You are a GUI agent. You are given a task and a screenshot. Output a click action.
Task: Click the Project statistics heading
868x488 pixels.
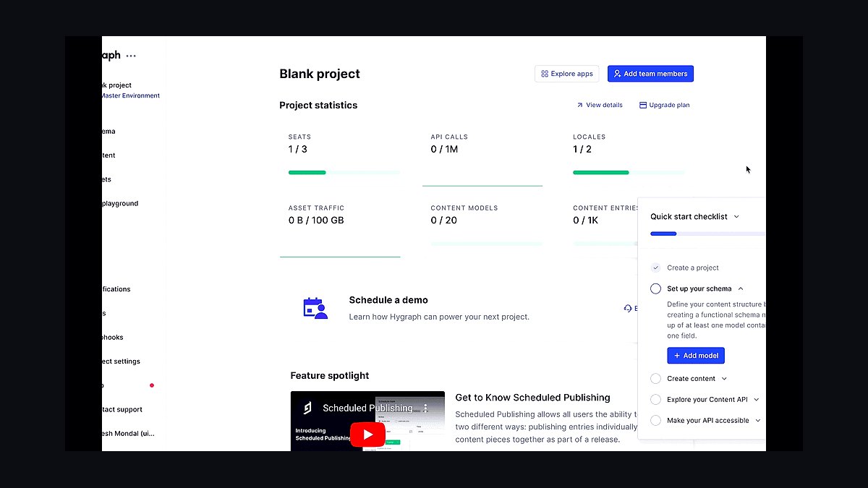318,105
